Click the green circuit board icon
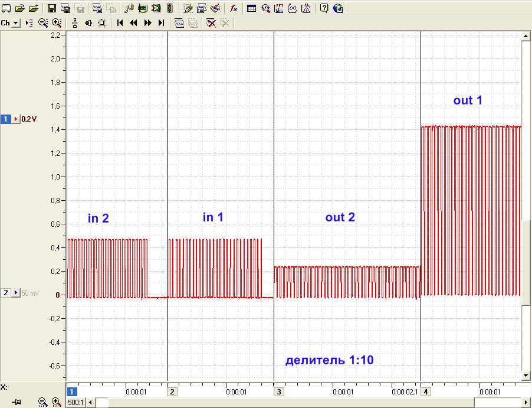 pos(143,8)
